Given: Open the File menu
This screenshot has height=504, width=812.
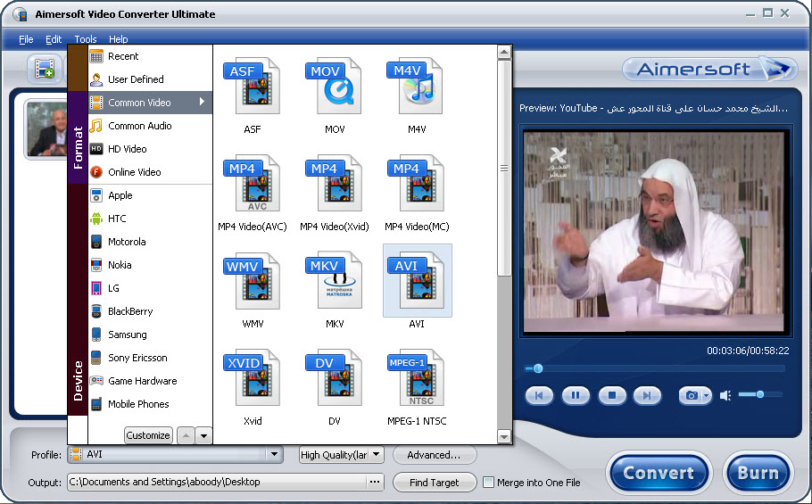Looking at the screenshot, I should (x=26, y=39).
